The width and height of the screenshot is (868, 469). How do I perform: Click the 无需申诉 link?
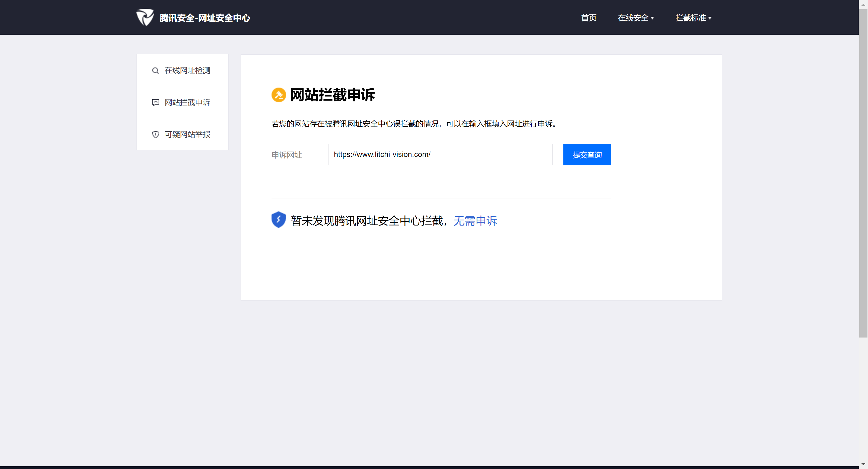point(475,221)
